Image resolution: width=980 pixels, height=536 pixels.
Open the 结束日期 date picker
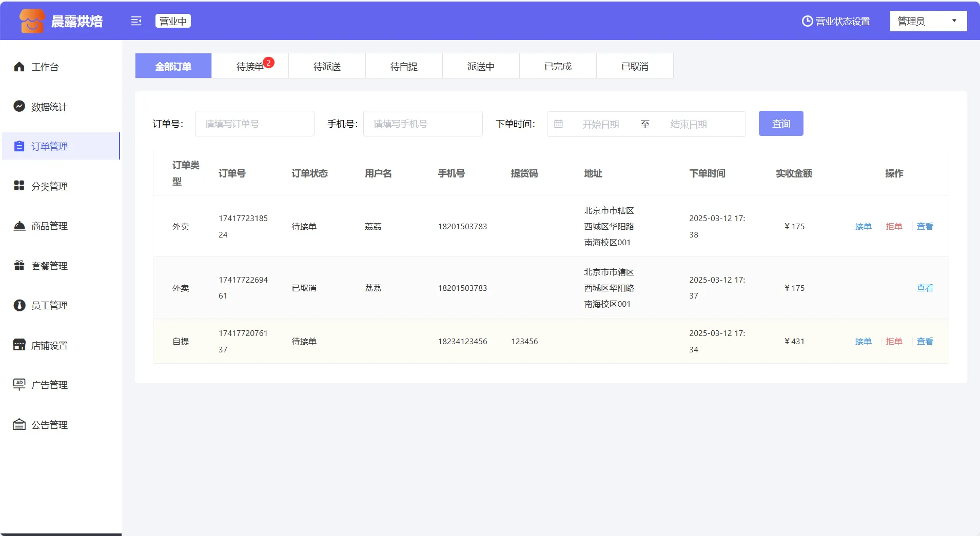[x=689, y=124]
